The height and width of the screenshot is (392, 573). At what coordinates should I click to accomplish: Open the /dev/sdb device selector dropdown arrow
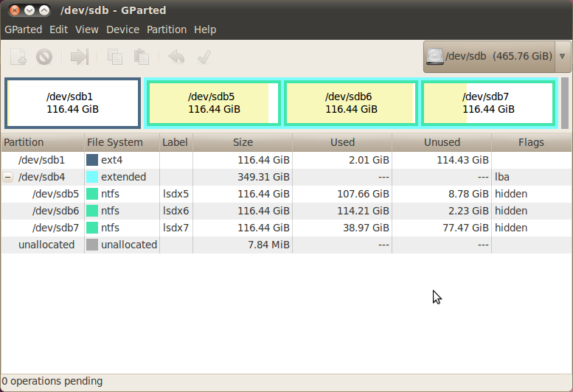pos(563,57)
